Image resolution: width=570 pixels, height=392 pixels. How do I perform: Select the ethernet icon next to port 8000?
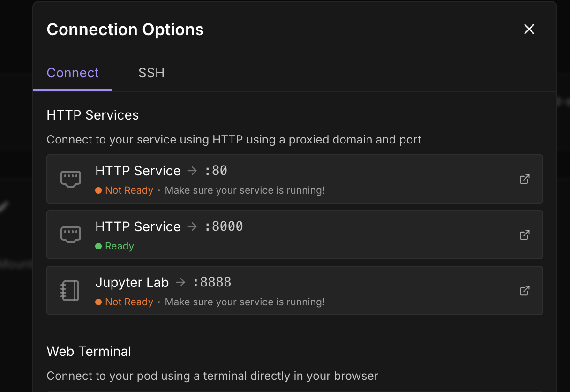pyautogui.click(x=70, y=234)
